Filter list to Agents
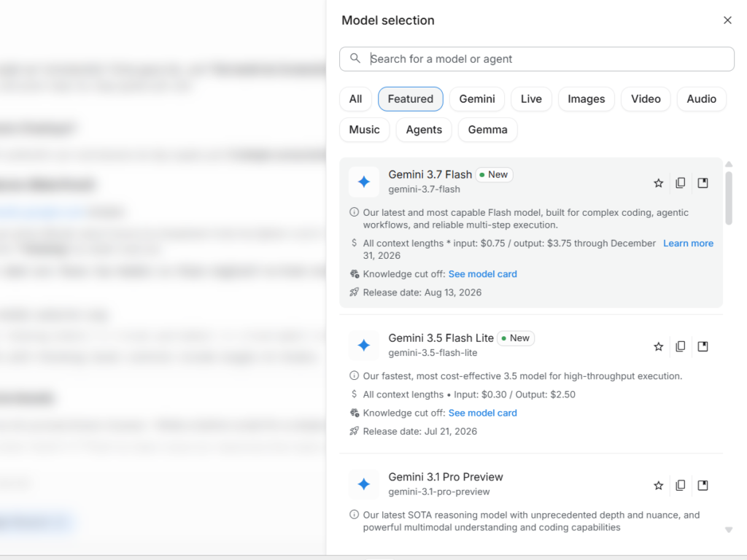The image size is (747, 560). (x=424, y=130)
